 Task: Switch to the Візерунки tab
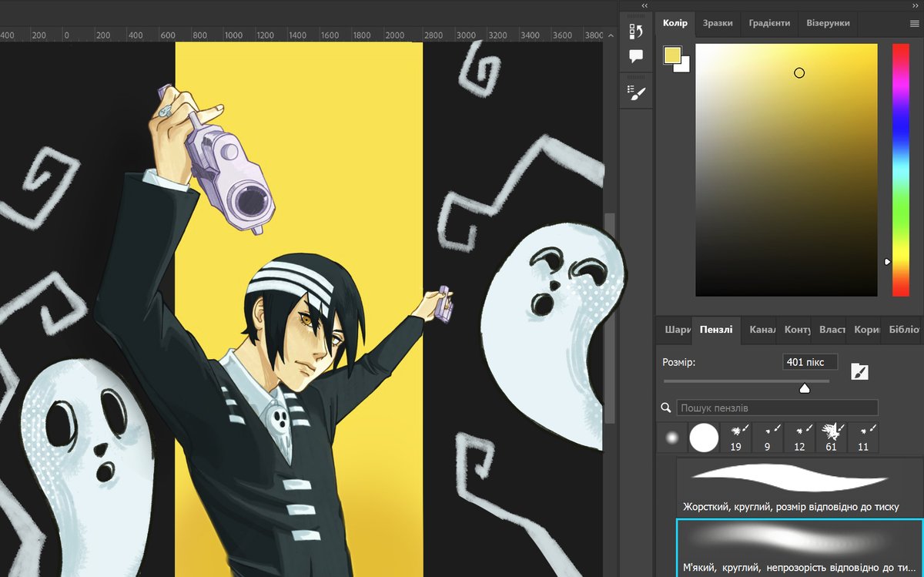tap(828, 23)
